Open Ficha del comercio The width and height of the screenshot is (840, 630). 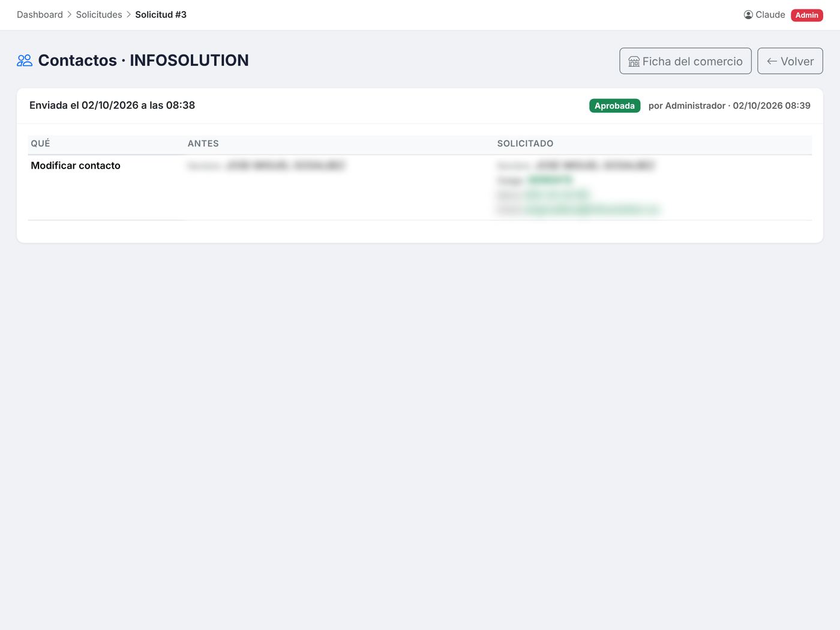[685, 61]
